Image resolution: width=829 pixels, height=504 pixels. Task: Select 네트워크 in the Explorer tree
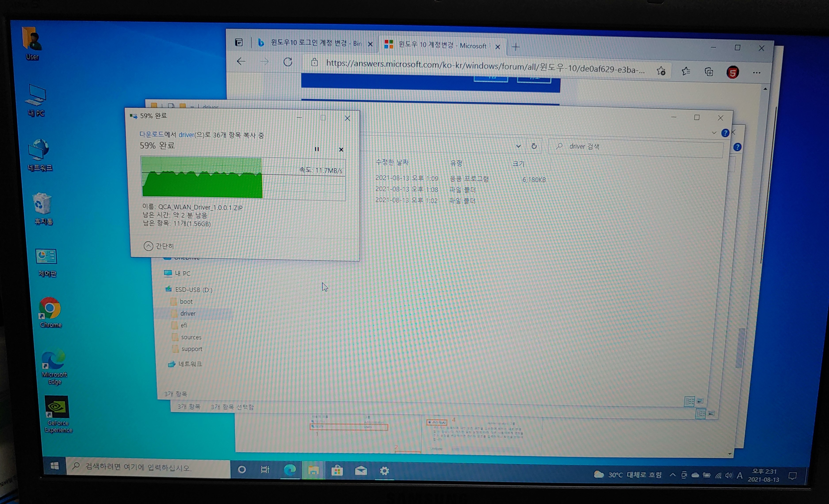pos(185,364)
